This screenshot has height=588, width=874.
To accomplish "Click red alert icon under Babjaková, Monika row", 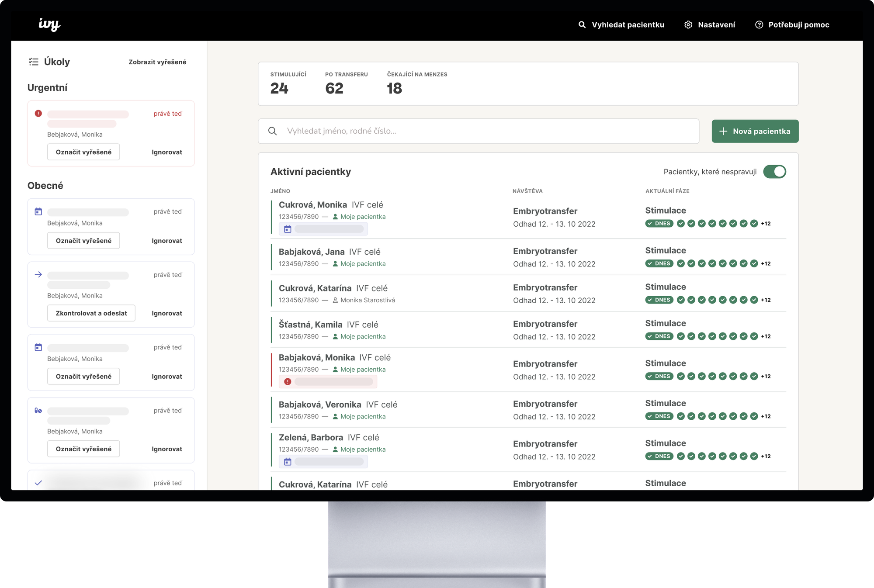I will point(288,381).
